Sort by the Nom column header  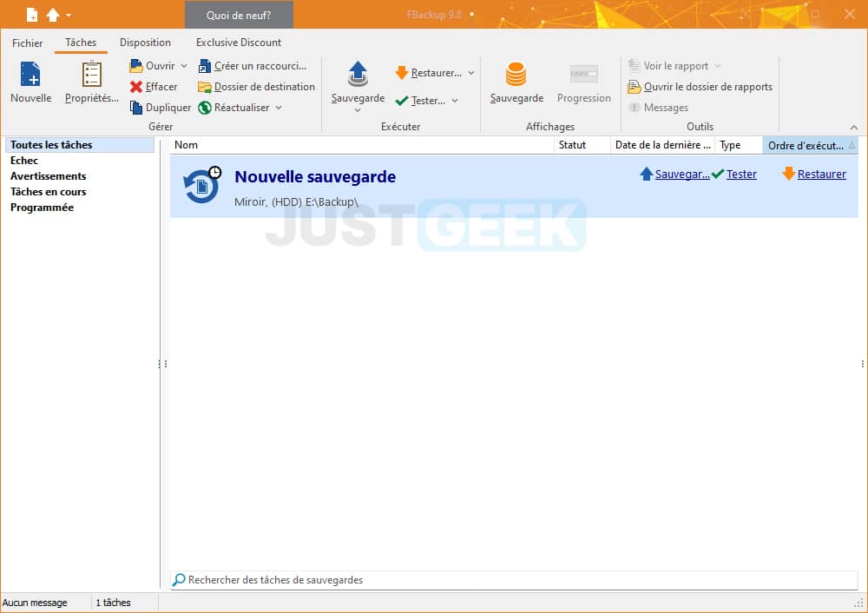[361, 145]
